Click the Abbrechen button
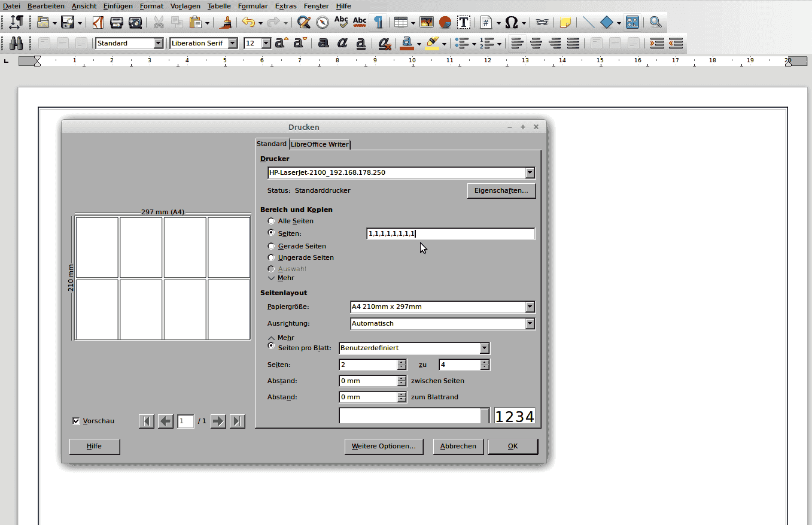The height and width of the screenshot is (525, 812). [458, 446]
